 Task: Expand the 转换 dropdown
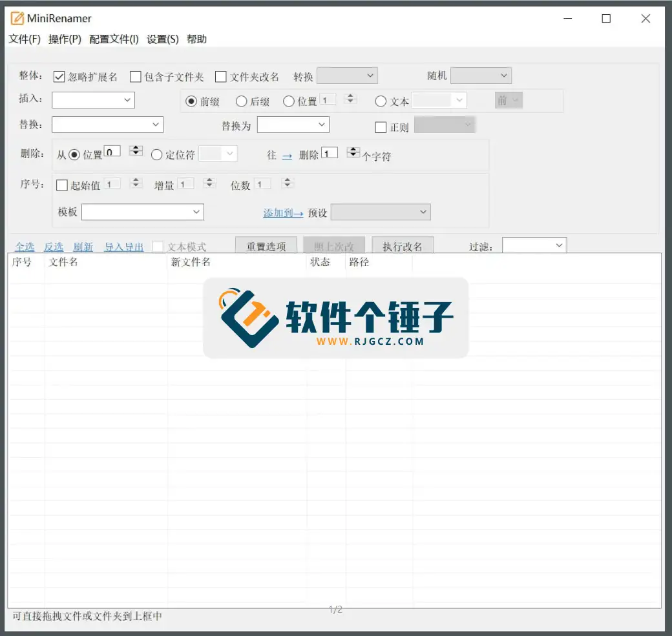pyautogui.click(x=347, y=76)
